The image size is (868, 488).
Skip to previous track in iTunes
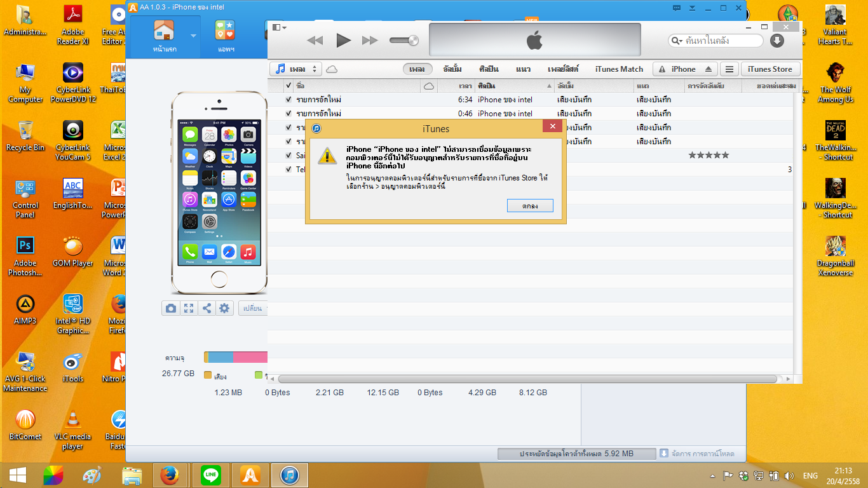[x=315, y=40]
